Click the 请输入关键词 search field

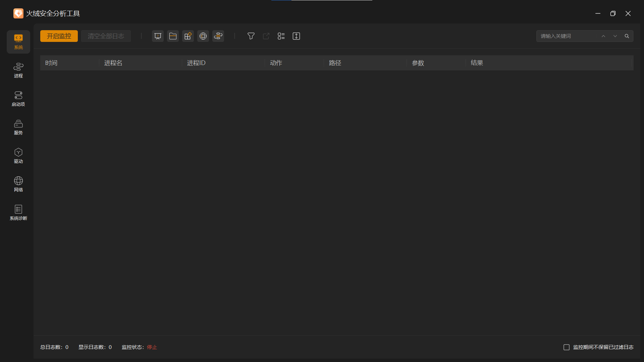pos(567,36)
